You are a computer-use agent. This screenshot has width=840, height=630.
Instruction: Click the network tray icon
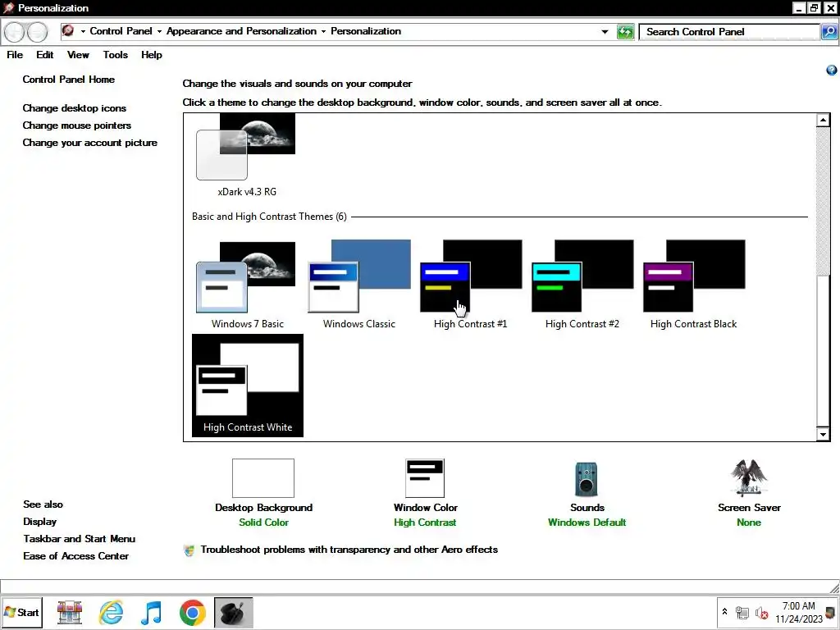pos(742,612)
